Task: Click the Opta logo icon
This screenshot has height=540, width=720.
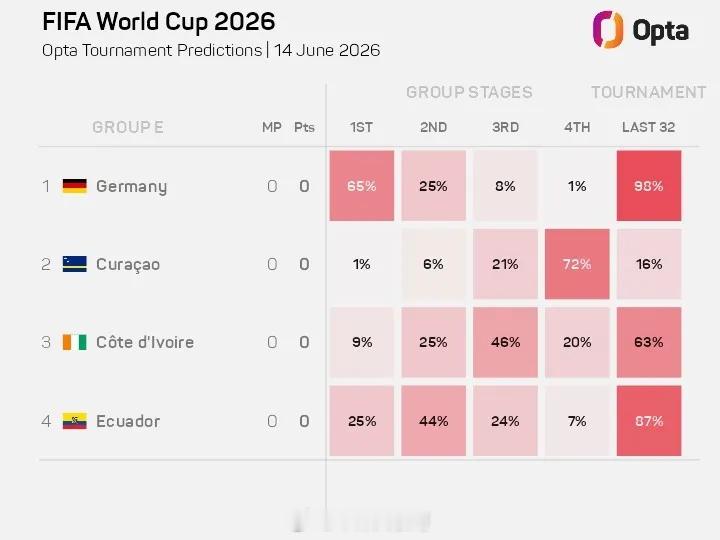Action: (608, 30)
